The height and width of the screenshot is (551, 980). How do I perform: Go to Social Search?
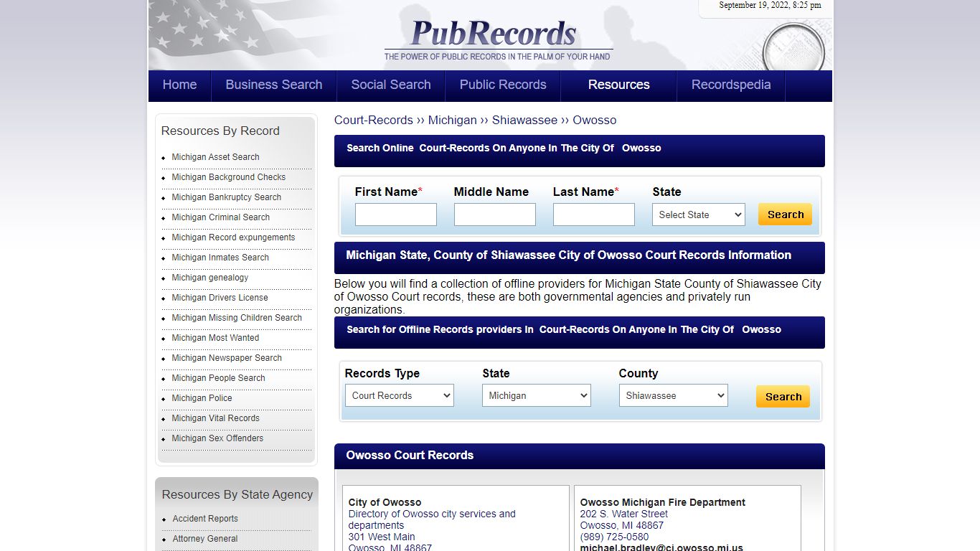[391, 85]
